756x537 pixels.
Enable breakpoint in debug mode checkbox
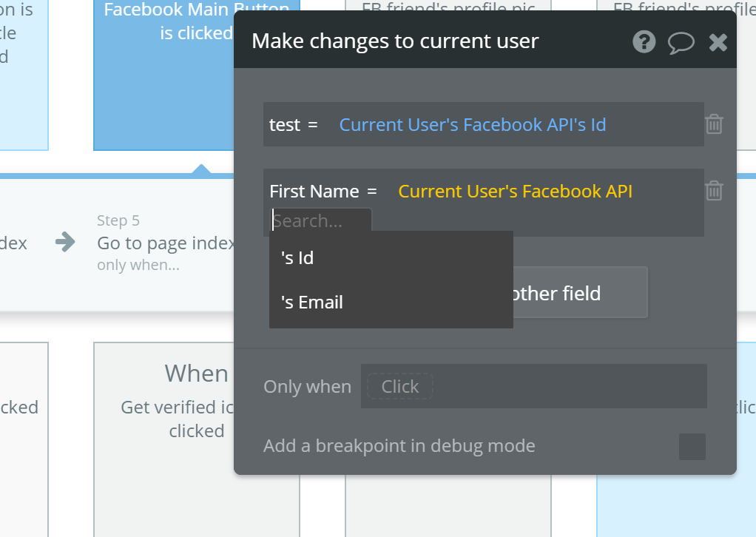tap(692, 447)
